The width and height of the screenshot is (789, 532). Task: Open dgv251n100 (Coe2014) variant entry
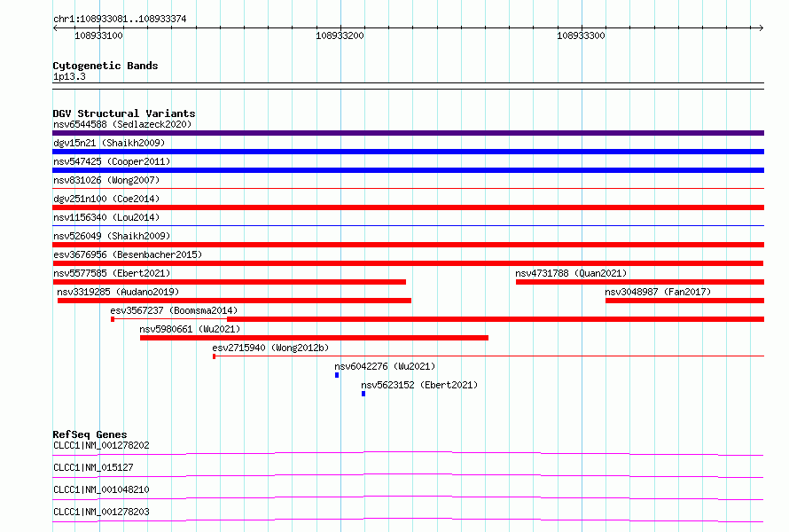(x=106, y=199)
